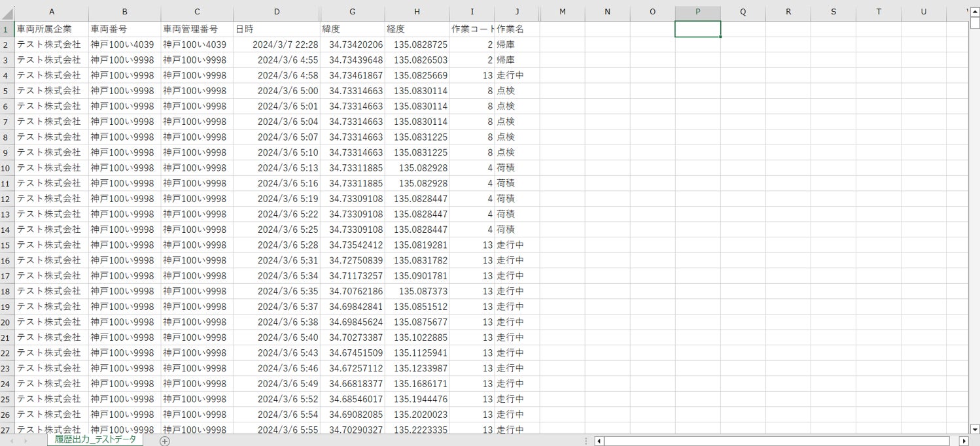Select the 作業名 header cell
Viewport: 980px width, 446px height.
click(x=517, y=29)
